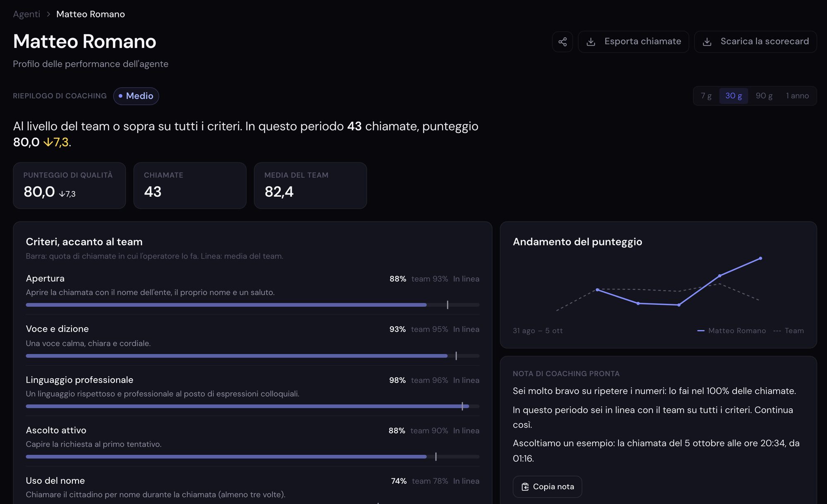This screenshot has height=504, width=827.
Task: Click the 74% value for Uso del nome
Action: pyautogui.click(x=399, y=481)
